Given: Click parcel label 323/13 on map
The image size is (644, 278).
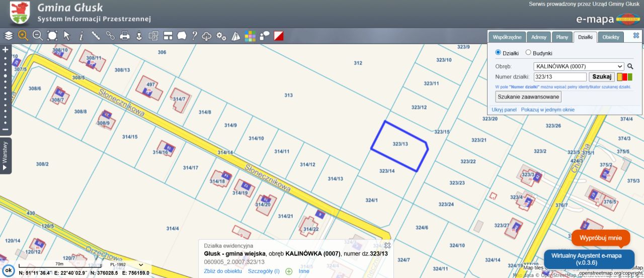Looking at the screenshot, I should [400, 144].
